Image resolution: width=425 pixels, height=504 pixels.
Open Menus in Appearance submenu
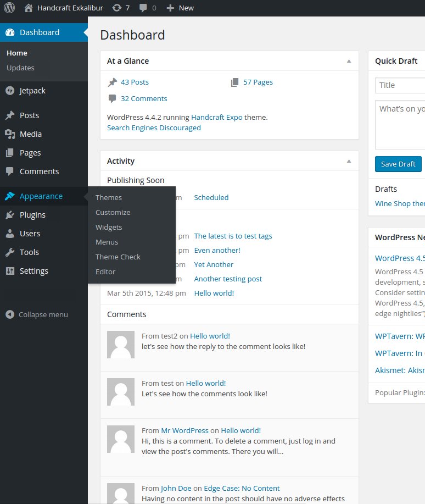point(107,242)
